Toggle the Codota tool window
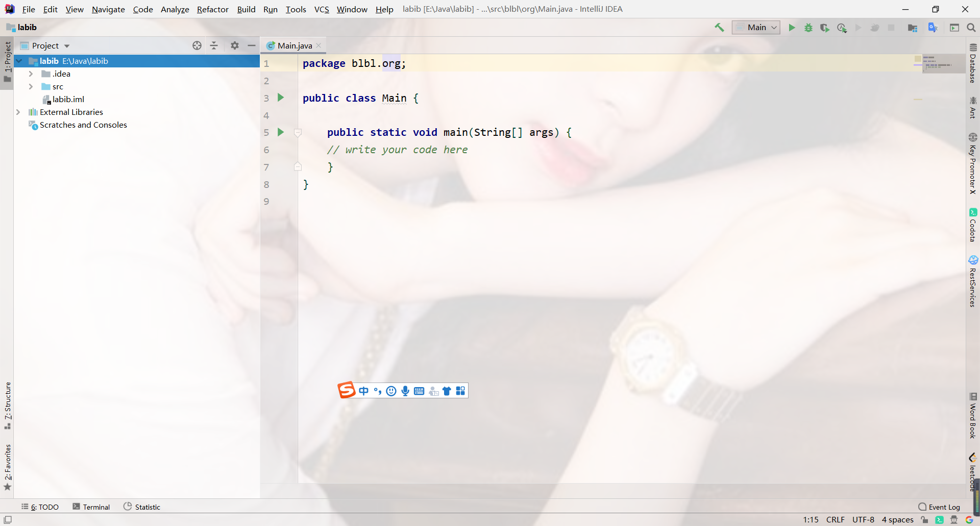 tap(973, 225)
